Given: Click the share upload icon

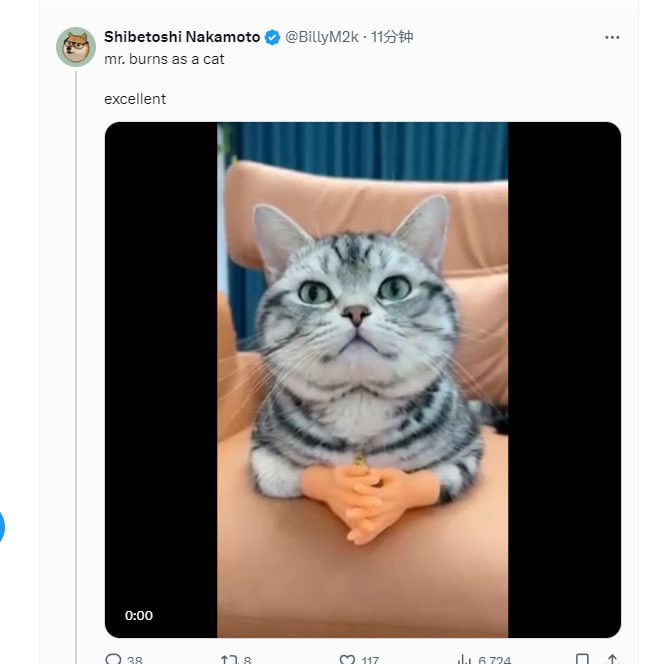Looking at the screenshot, I should [x=612, y=659].
